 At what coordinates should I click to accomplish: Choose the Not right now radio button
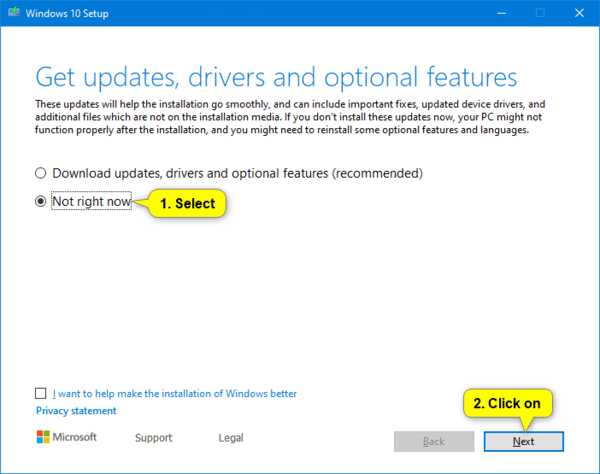point(41,201)
